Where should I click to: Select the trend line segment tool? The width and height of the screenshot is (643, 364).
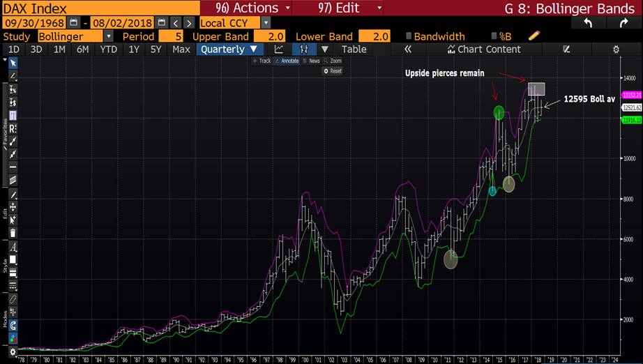click(x=13, y=142)
